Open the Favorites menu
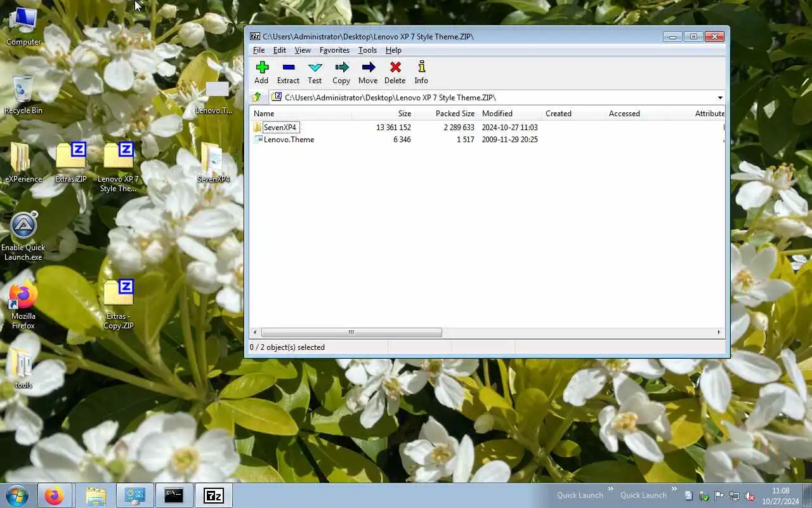This screenshot has height=508, width=812. point(334,50)
